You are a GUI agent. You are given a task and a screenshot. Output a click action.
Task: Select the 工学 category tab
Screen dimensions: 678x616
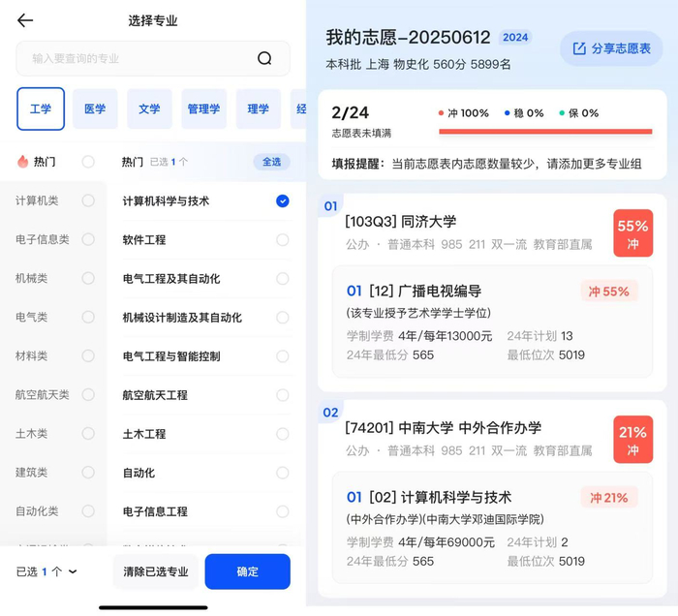[41, 108]
